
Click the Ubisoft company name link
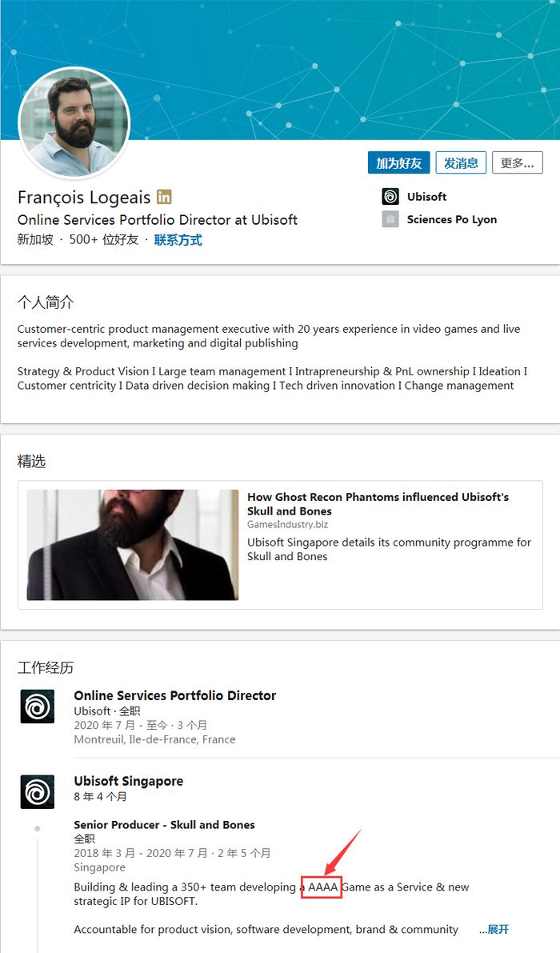[426, 197]
